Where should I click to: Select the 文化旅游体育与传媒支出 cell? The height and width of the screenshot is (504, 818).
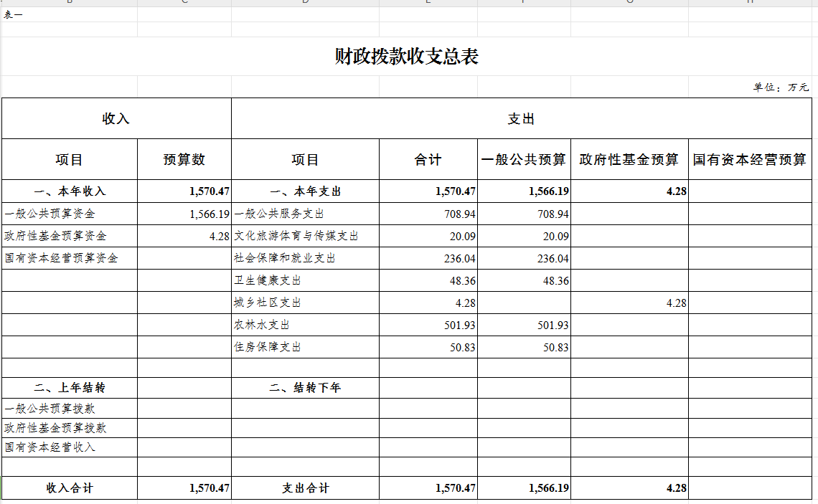pyautogui.click(x=305, y=236)
